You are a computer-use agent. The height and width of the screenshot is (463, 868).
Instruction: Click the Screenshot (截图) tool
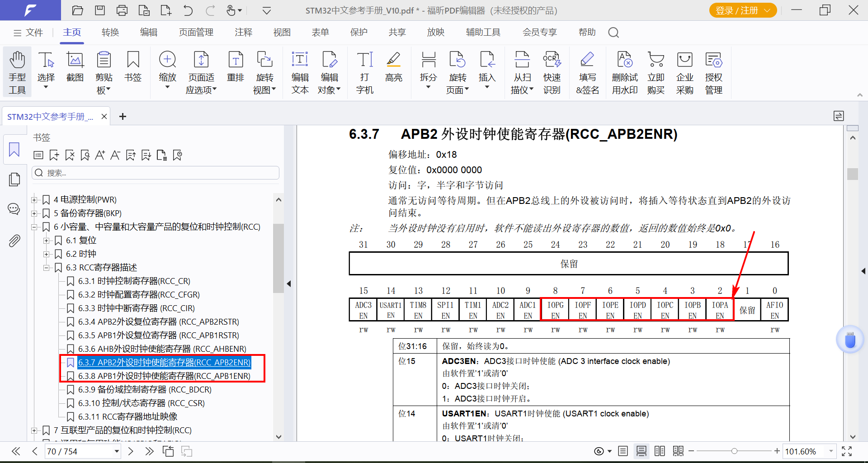(x=75, y=67)
